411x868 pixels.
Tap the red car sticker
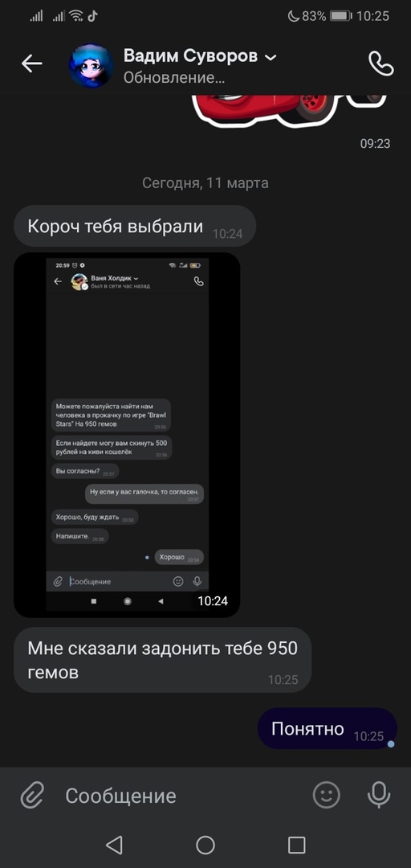(x=290, y=110)
